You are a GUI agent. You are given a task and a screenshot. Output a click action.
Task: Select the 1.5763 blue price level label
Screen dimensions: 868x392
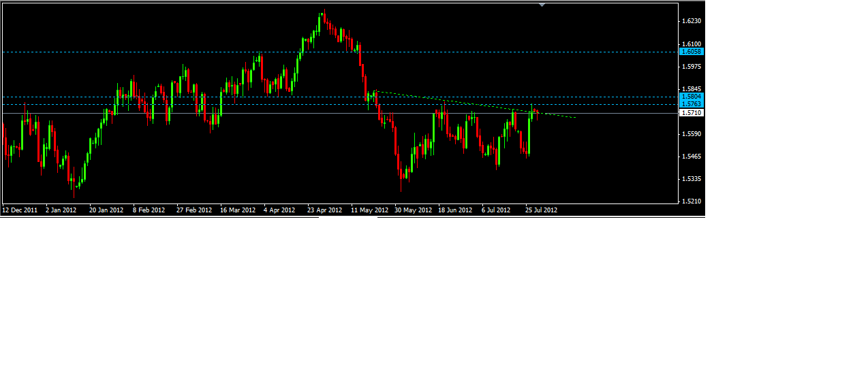coord(692,104)
